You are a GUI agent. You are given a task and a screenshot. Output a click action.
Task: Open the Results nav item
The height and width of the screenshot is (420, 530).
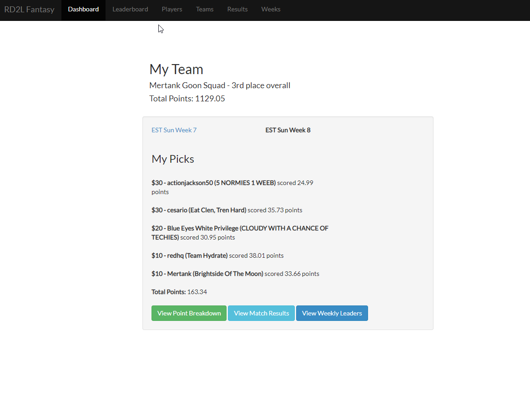[x=237, y=10]
